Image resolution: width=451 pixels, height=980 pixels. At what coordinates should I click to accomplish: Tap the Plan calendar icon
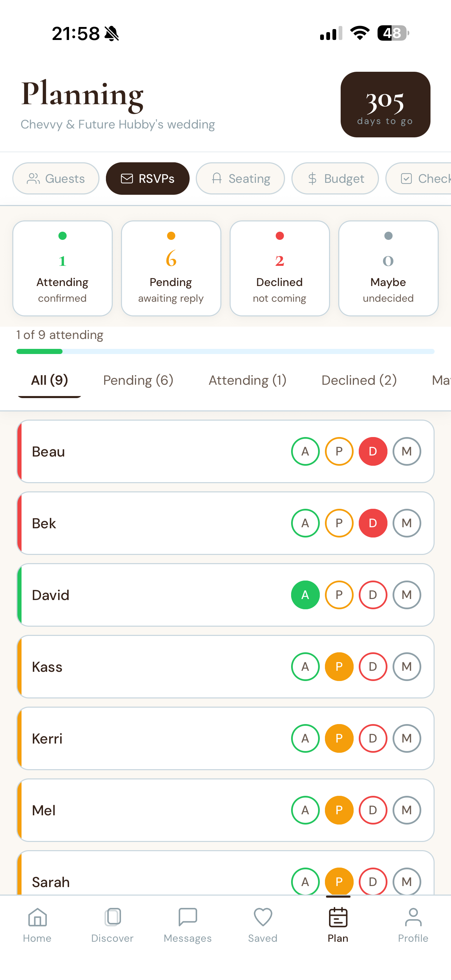tap(338, 917)
